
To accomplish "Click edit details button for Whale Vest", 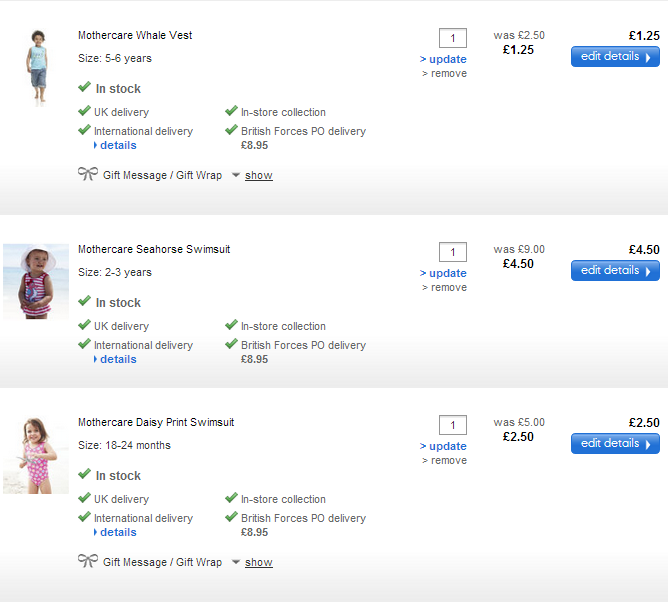I will [x=615, y=57].
